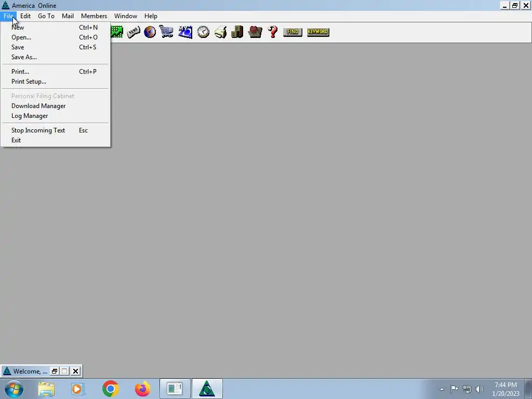The height and width of the screenshot is (399, 532).
Task: Click the taskbar clock showing 7:44 PM
Action: [506, 389]
